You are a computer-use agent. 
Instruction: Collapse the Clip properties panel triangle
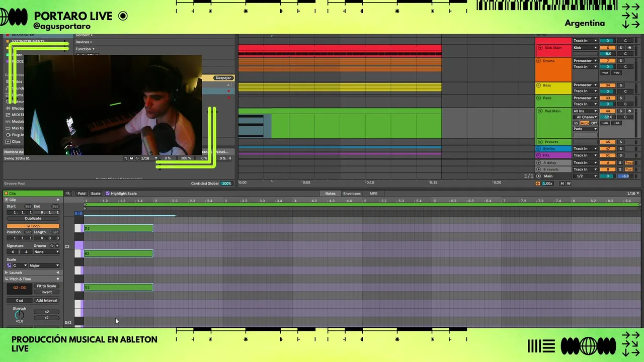click(x=57, y=200)
